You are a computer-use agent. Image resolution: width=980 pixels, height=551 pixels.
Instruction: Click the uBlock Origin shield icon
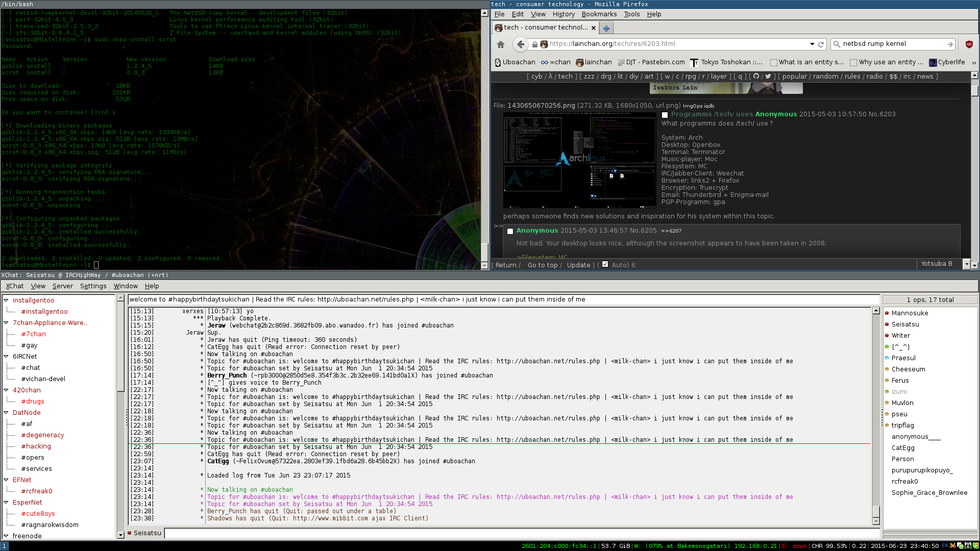coord(969,44)
